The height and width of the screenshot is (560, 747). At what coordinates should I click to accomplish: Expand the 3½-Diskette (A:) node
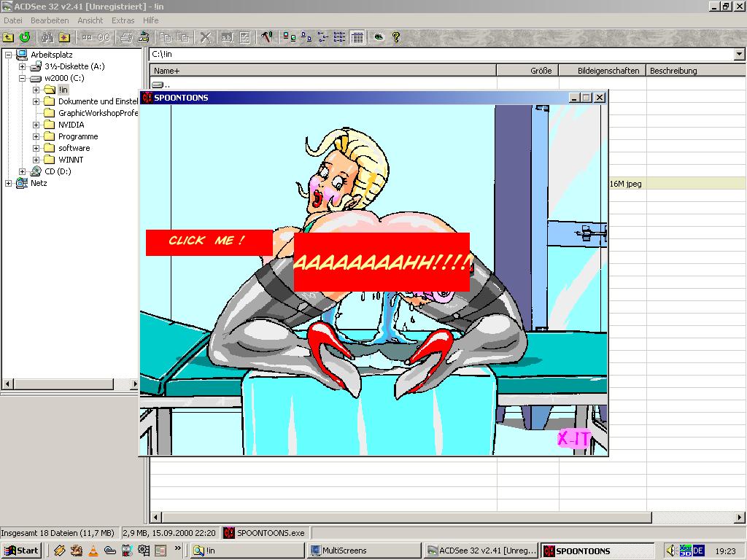(x=23, y=66)
